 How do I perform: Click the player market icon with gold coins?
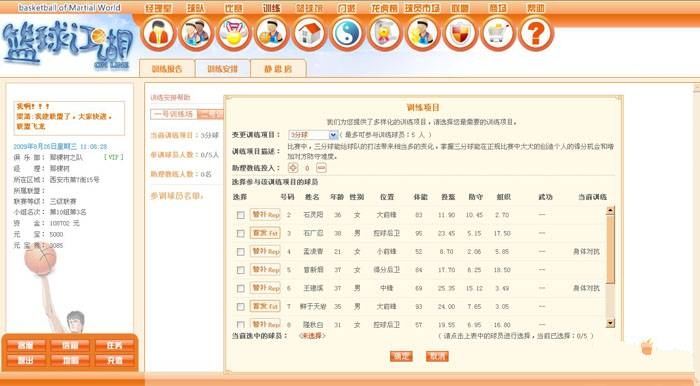tap(422, 34)
